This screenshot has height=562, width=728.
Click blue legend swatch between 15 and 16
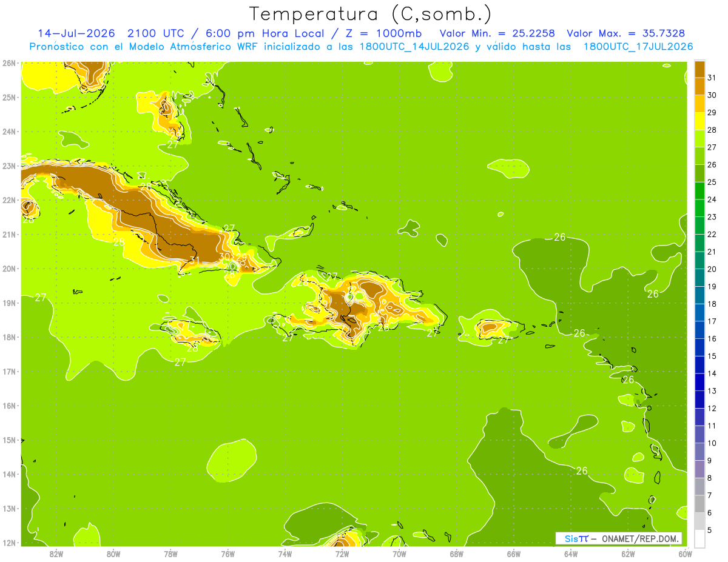[699, 347]
